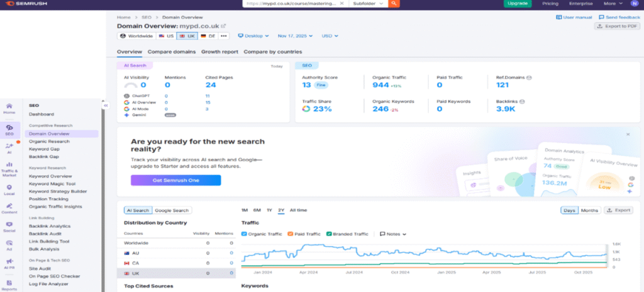Select the 6M time range
644x292 pixels.
click(x=257, y=210)
